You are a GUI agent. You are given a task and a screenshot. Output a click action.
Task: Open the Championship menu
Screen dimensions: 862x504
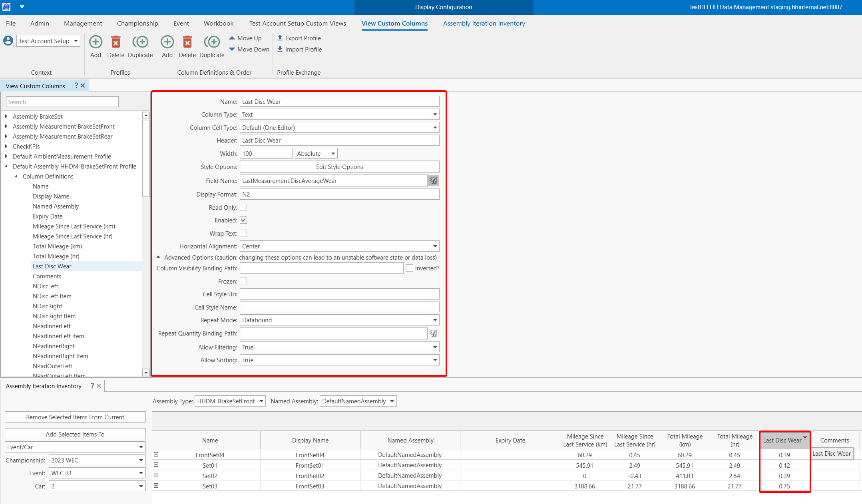pos(137,23)
